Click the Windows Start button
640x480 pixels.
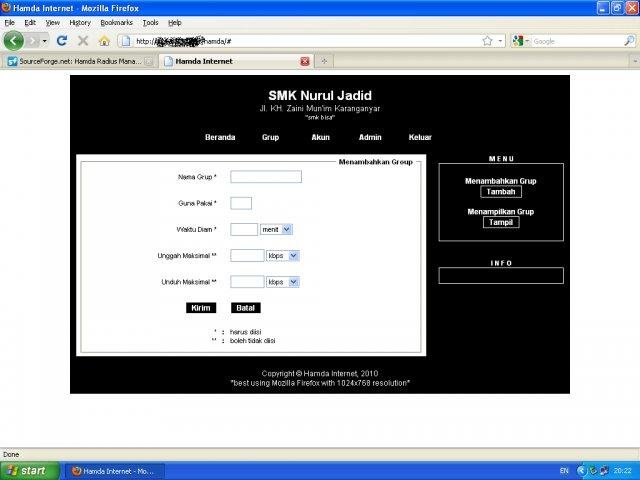[x=30, y=471]
